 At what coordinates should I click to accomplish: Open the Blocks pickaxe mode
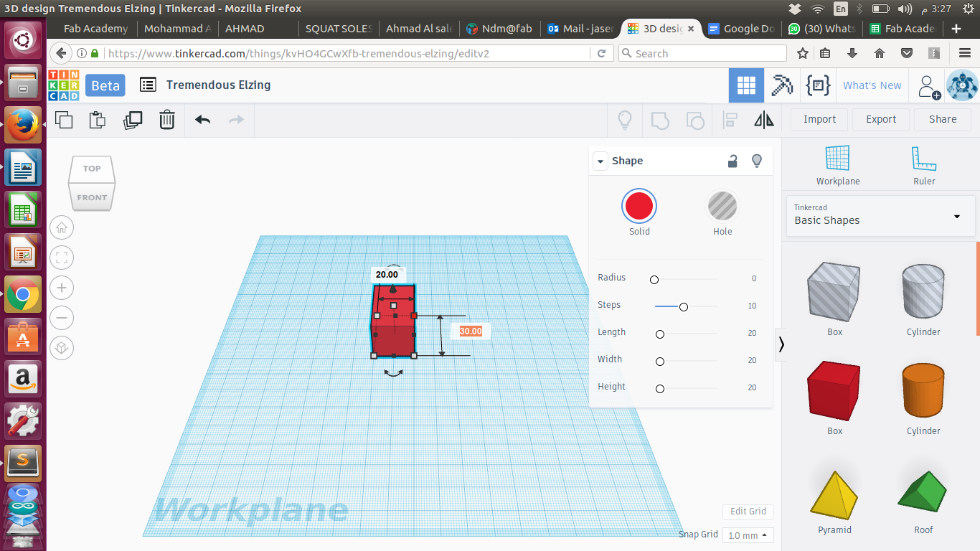click(782, 85)
